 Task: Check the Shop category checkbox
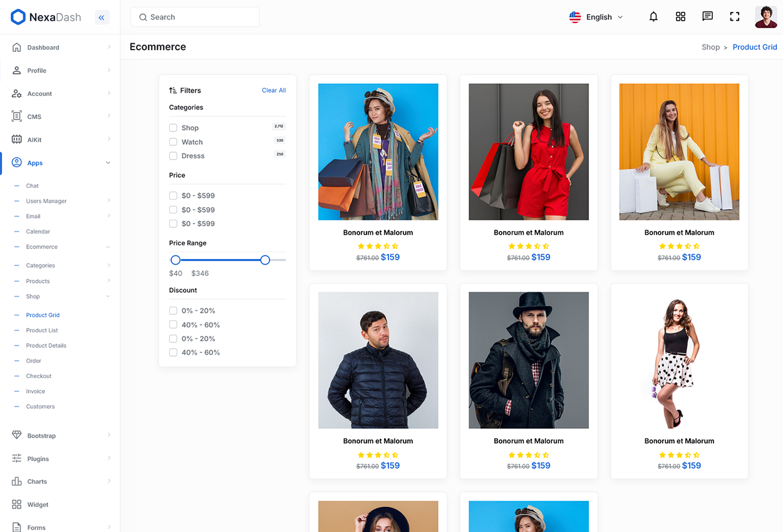click(x=174, y=128)
